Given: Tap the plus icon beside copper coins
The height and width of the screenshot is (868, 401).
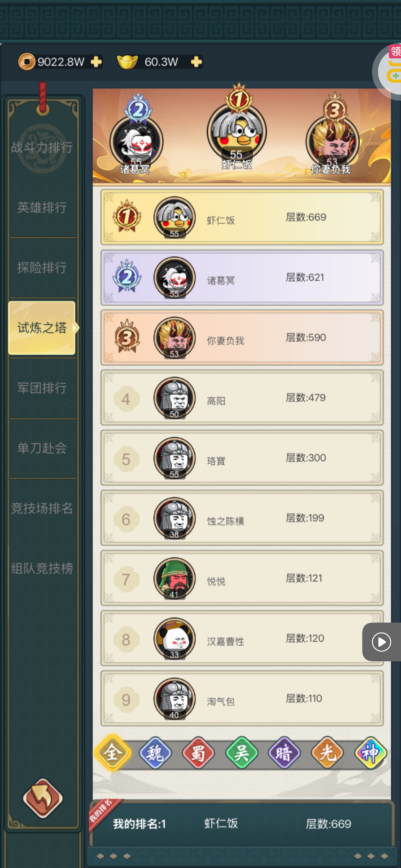Looking at the screenshot, I should click(96, 62).
